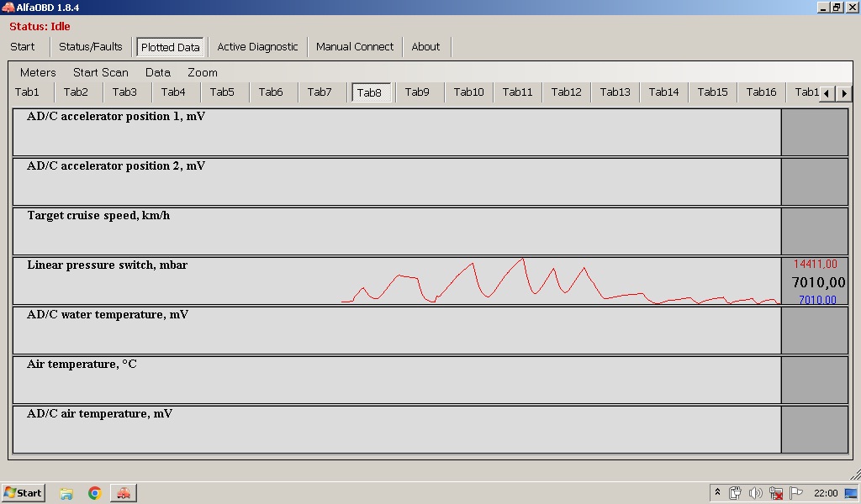Launch Google Chrome from the taskbar
Screen dimensions: 861x504
click(94, 493)
